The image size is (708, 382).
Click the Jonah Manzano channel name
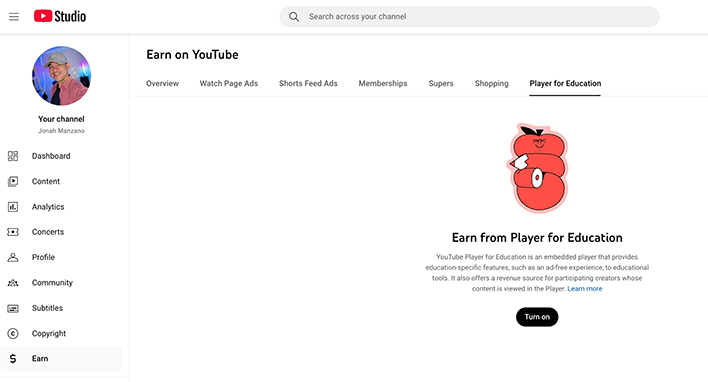tap(61, 131)
